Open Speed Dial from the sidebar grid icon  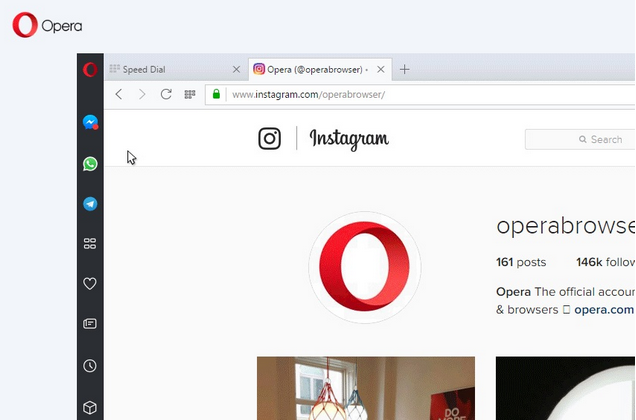(90, 243)
